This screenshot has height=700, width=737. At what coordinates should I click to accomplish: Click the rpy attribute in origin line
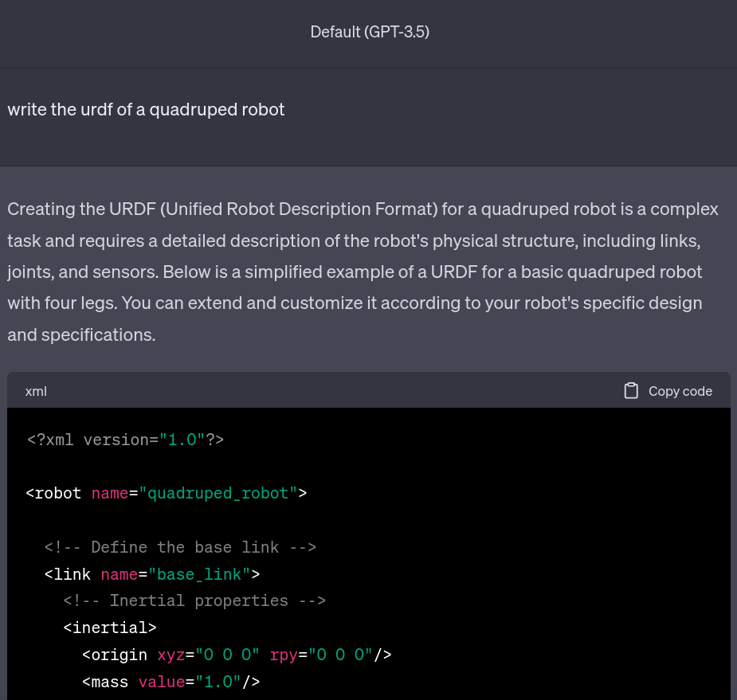283,655
